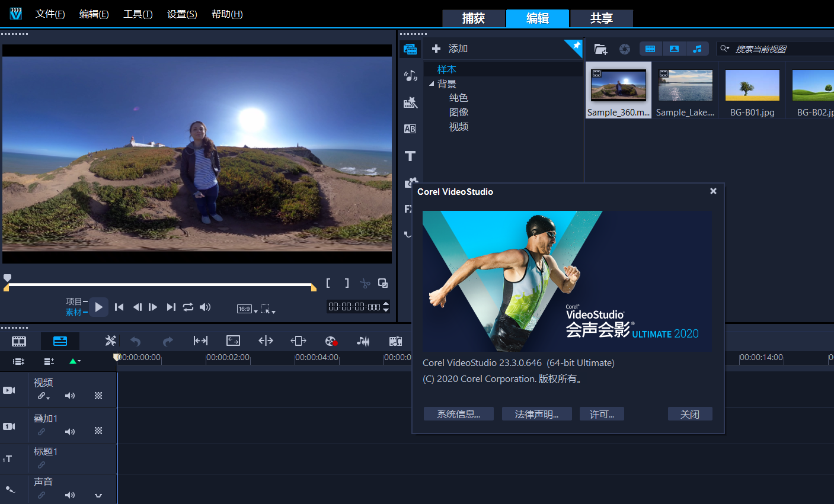The height and width of the screenshot is (504, 834).
Task: Toggle ripple editing link on 标题1 track
Action: [41, 465]
